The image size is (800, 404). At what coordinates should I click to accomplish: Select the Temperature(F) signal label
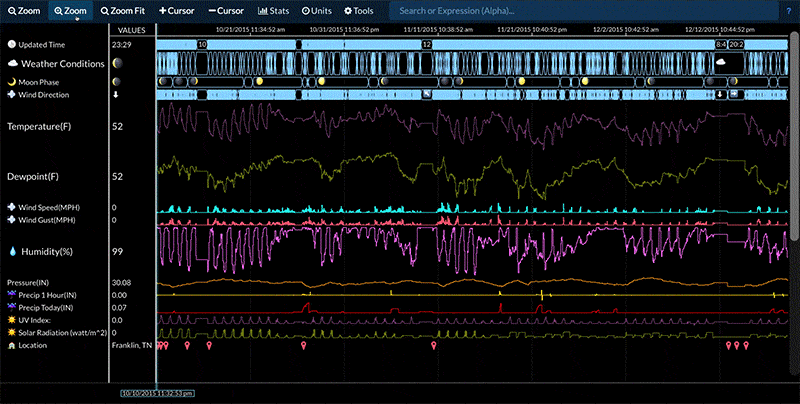click(39, 127)
